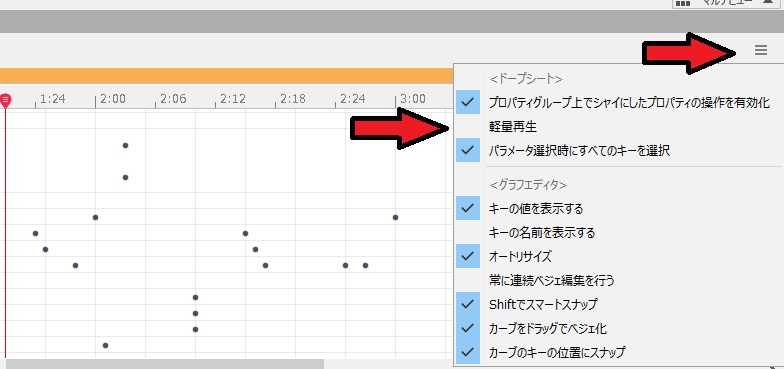784x369 pixels.
Task: Enable 軽量再生 option
Action: 618,127
